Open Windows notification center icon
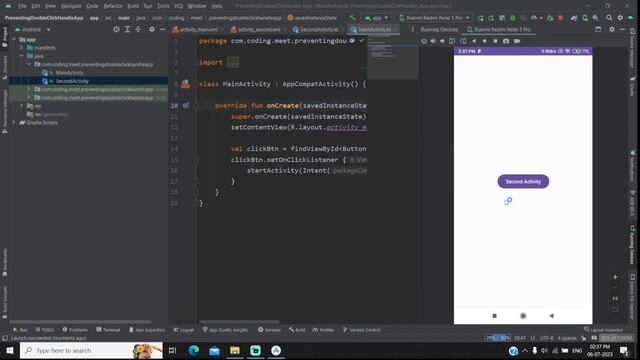This screenshot has width=640, height=360. click(x=624, y=350)
